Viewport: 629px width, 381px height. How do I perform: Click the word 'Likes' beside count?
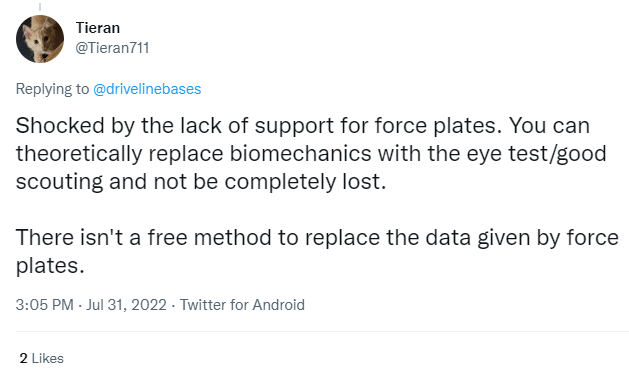48,358
